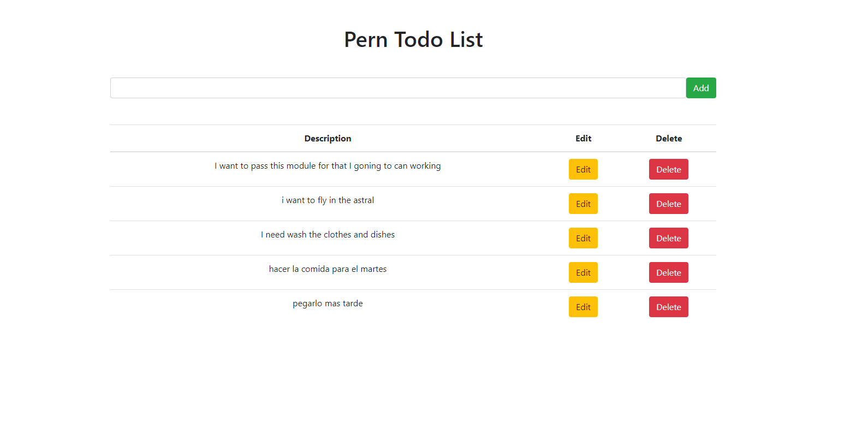Delete the 'pass this module' todo

point(669,169)
